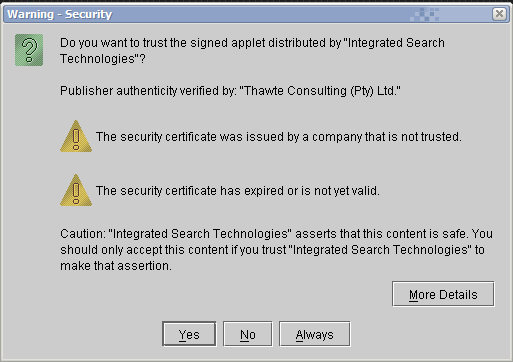513x362 pixels.
Task: Click checkered pattern decoration in title bar
Action: 424,14
